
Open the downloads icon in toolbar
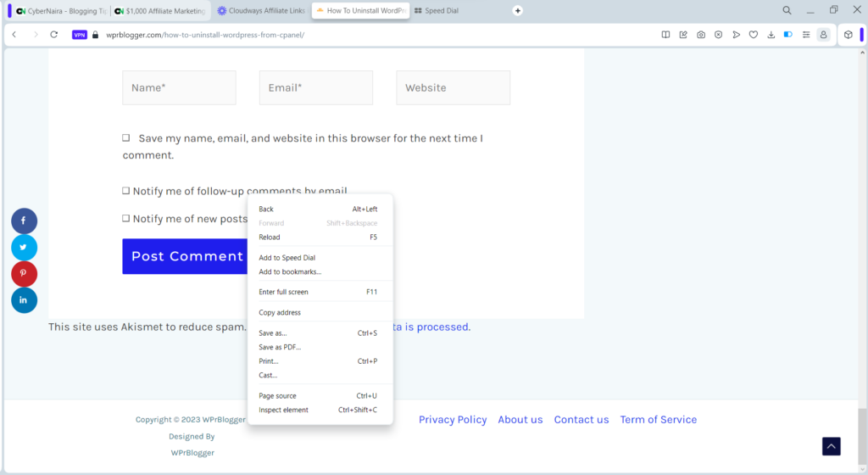tap(771, 35)
